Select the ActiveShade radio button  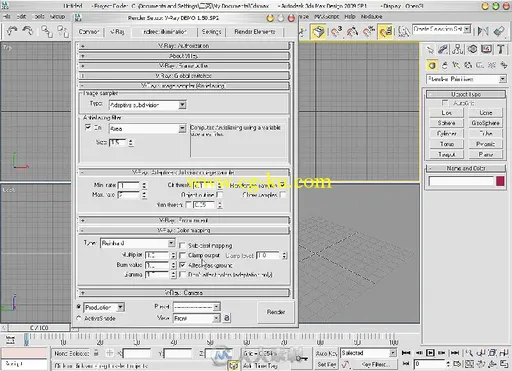point(79,318)
